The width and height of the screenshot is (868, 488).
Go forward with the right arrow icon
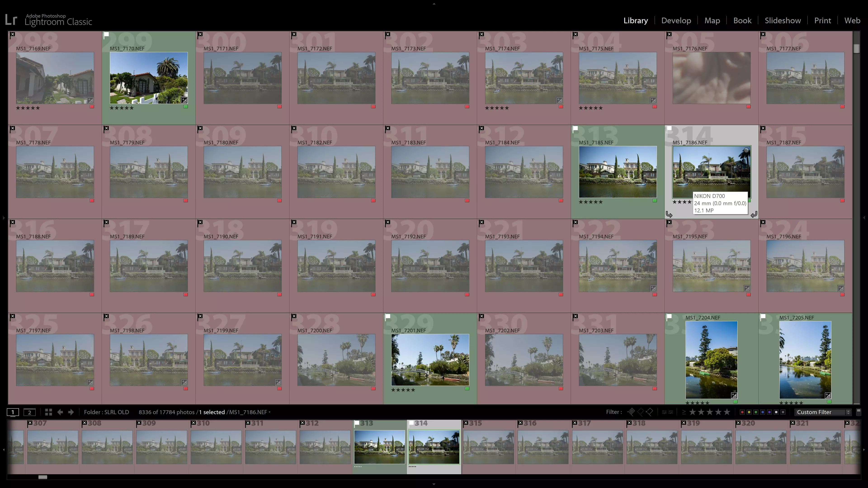[71, 412]
